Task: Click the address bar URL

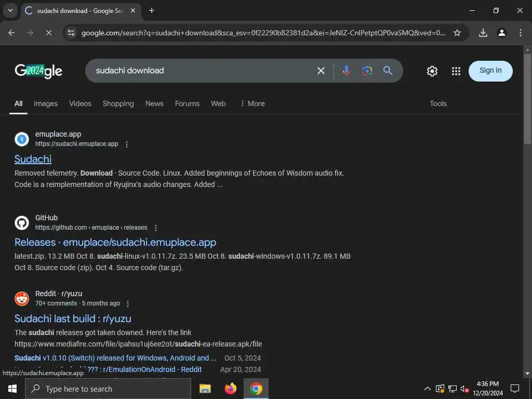Action: [263, 33]
